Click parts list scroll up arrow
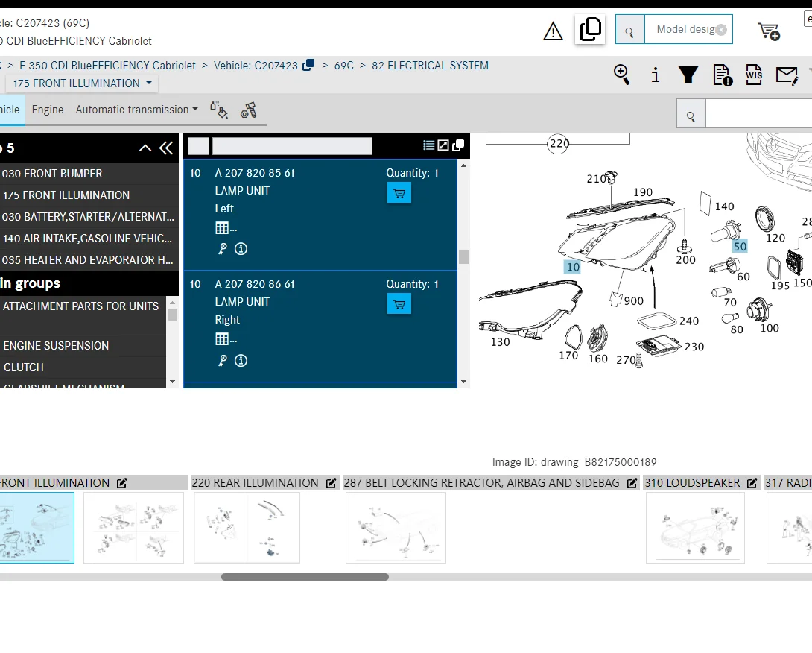Viewport: 812px width, 653px height. (463, 165)
